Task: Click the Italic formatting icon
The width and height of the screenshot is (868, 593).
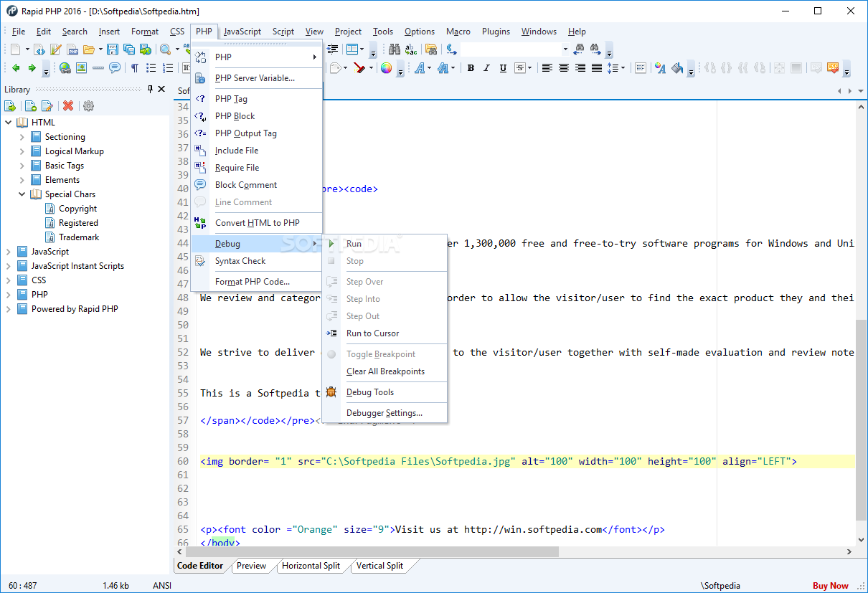Action: tap(486, 68)
